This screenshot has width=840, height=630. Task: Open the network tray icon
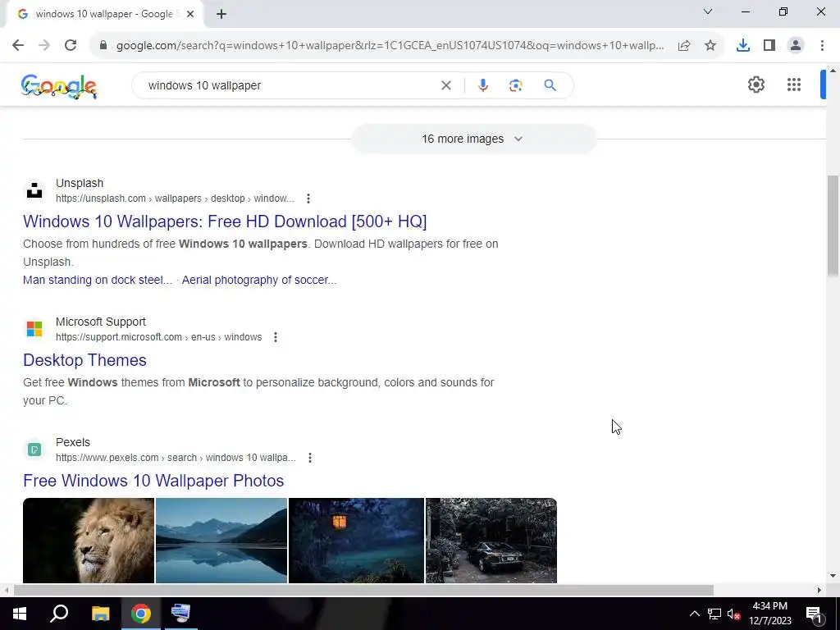[x=714, y=614]
